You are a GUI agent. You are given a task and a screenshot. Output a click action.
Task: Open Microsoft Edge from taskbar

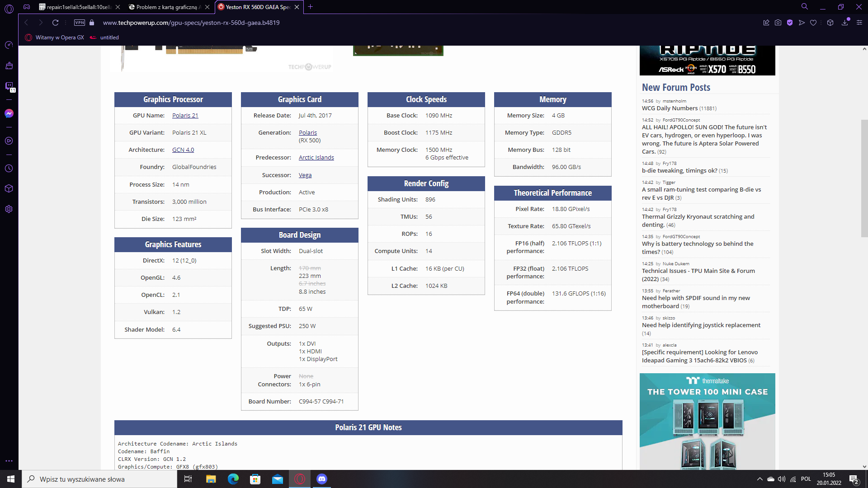pyautogui.click(x=233, y=479)
